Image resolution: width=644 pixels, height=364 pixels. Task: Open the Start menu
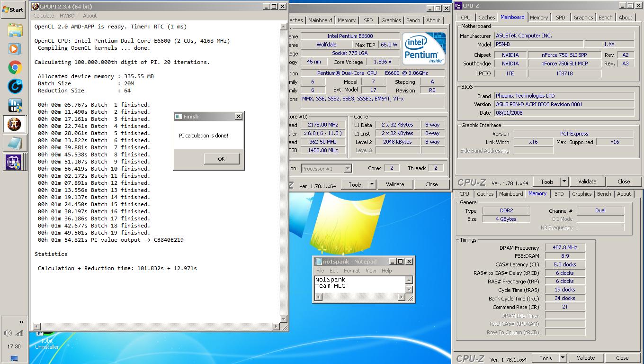(13, 9)
